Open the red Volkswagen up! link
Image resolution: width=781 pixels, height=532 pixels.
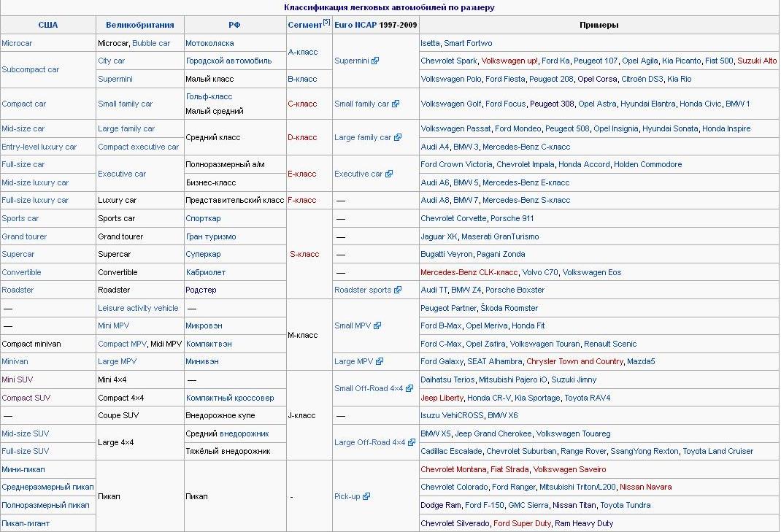pyautogui.click(x=509, y=61)
